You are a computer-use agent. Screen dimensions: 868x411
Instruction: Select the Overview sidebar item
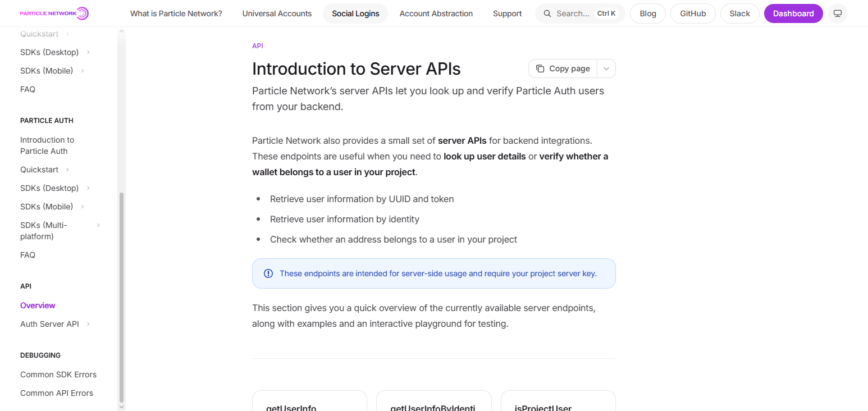(38, 305)
